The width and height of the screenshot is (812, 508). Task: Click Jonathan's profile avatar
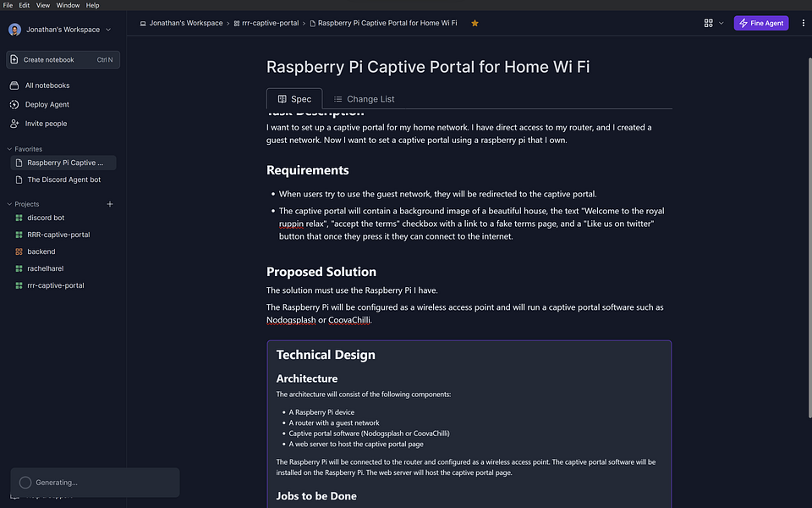pos(14,30)
